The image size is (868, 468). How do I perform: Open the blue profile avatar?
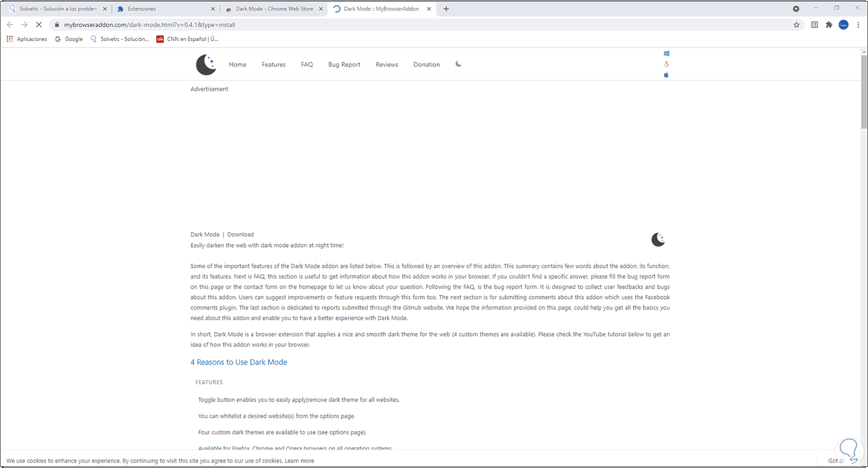pos(843,25)
